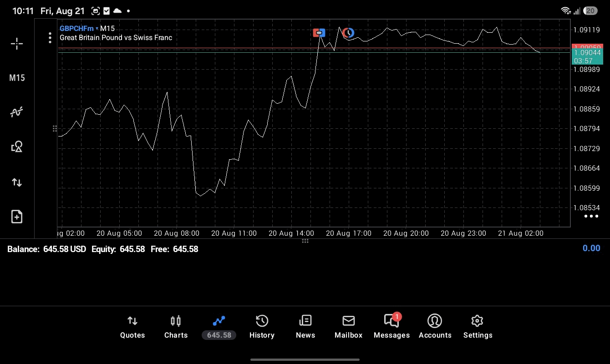Tap the battery indicator showing 20
610x364 pixels.
click(x=590, y=11)
